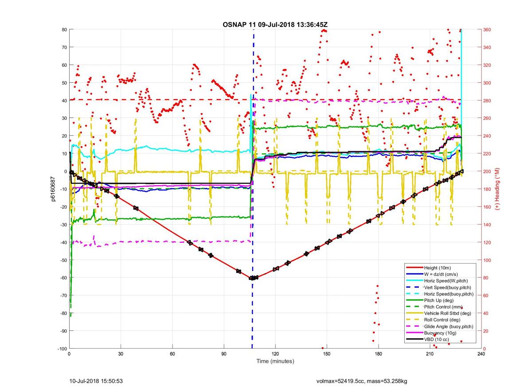532x392 pixels.
Task: Click the plot title OSNAP 11 09-Jul-2018 13:36:45Z
Action: [275, 24]
